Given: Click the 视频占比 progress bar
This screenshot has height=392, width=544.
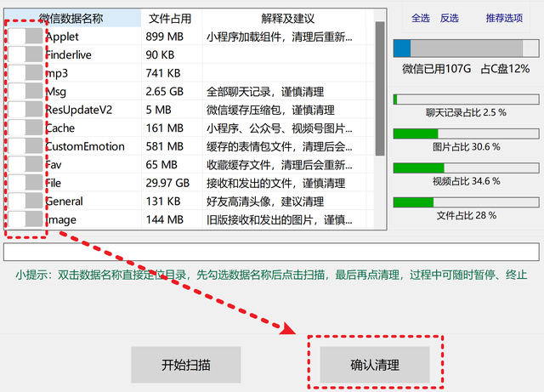Looking at the screenshot, I should pos(466,168).
